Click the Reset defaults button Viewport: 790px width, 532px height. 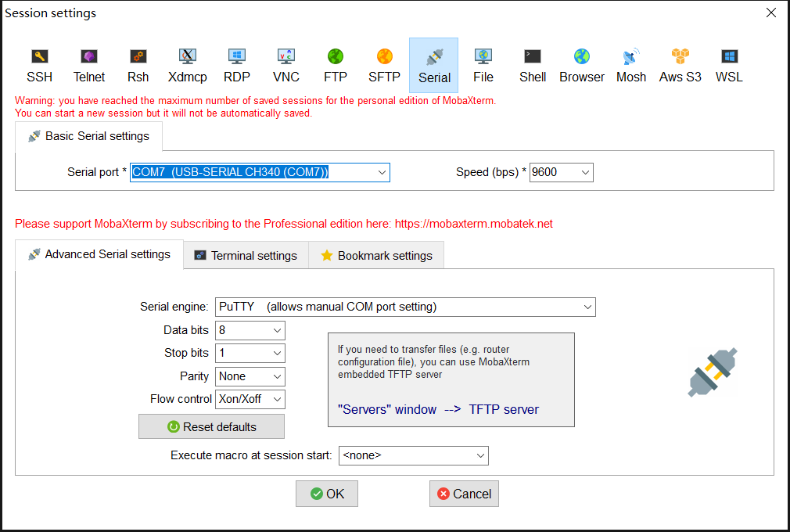212,426
